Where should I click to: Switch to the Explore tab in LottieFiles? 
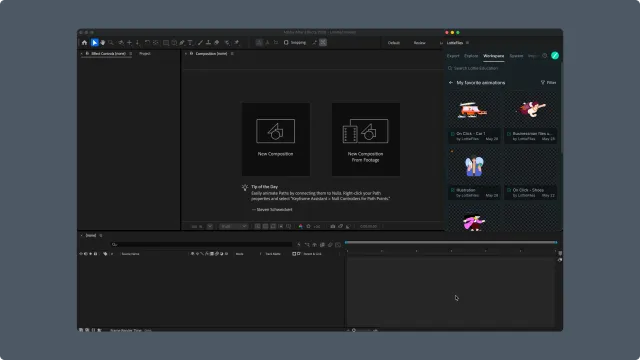[x=471, y=56]
